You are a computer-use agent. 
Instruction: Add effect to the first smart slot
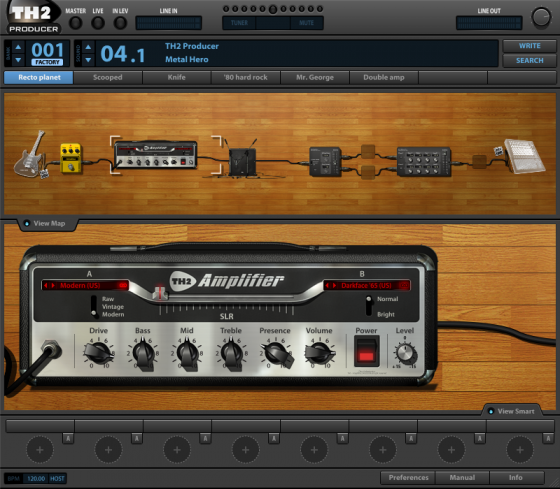(x=40, y=450)
